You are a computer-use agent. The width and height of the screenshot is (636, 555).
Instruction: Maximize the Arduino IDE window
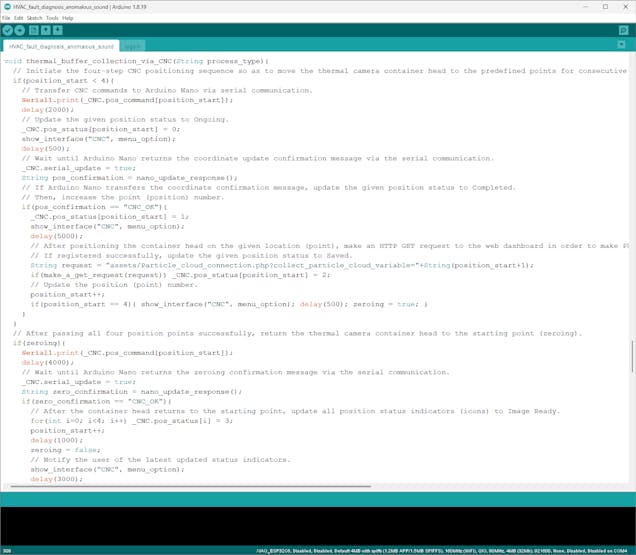coord(605,6)
